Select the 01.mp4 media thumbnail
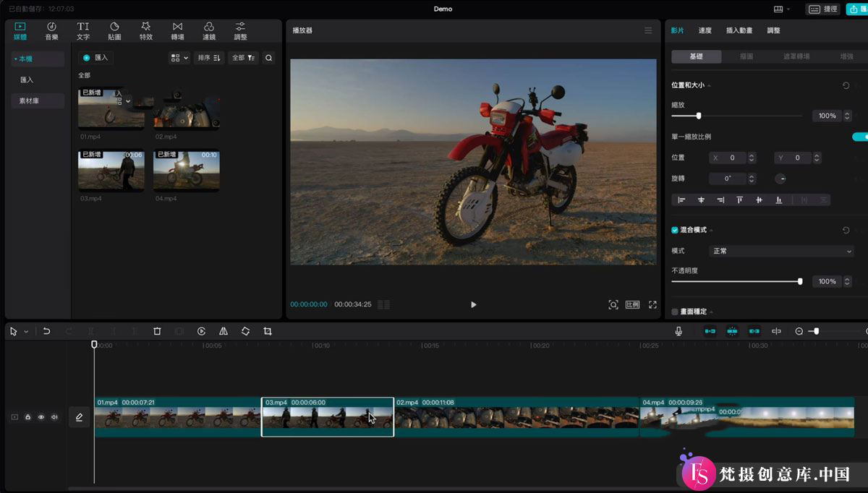868x493 pixels. click(111, 108)
